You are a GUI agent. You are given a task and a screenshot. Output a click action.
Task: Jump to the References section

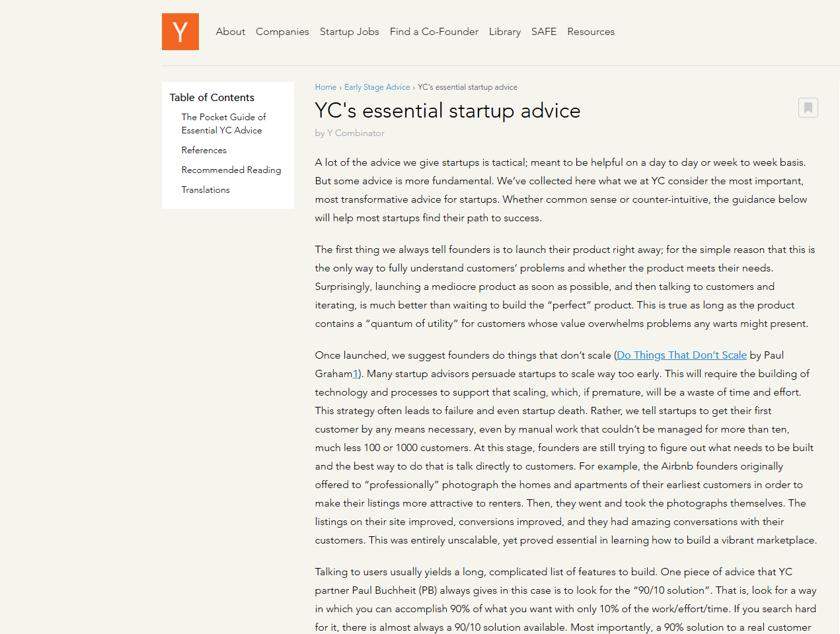[204, 150]
